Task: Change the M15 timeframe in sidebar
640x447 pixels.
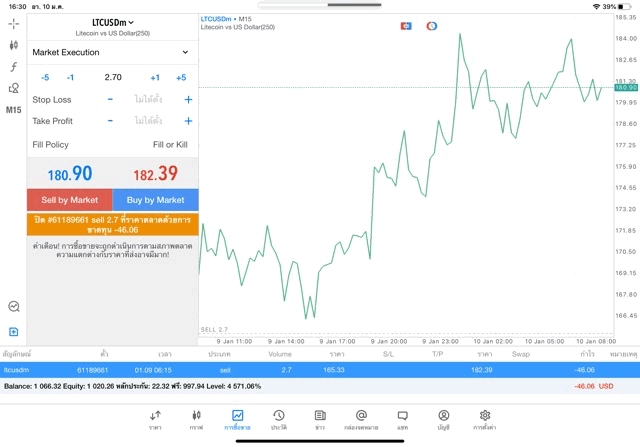Action: point(13,110)
